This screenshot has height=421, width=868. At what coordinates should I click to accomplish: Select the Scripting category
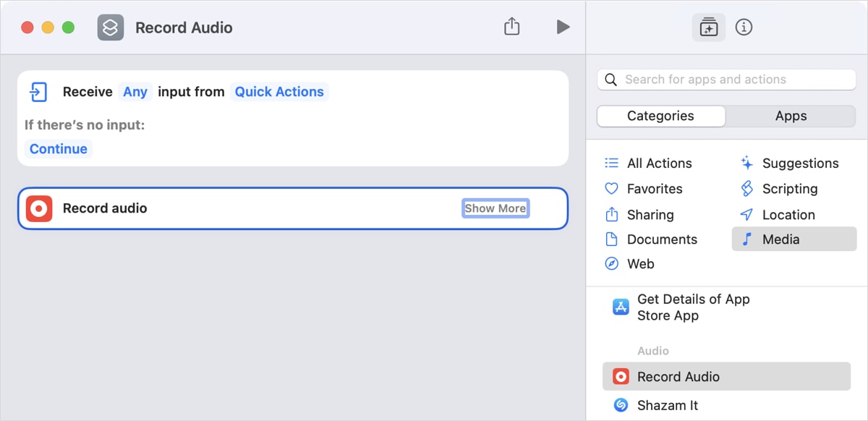point(790,188)
